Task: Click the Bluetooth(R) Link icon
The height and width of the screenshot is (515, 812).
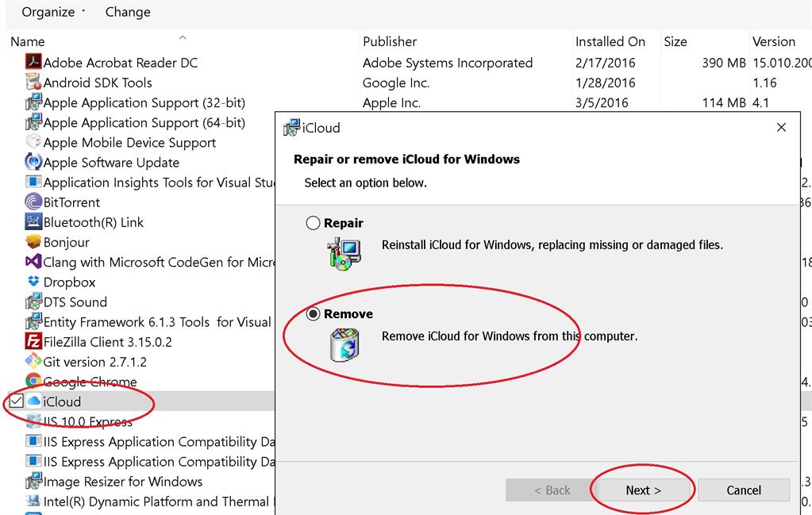Action: tap(33, 222)
